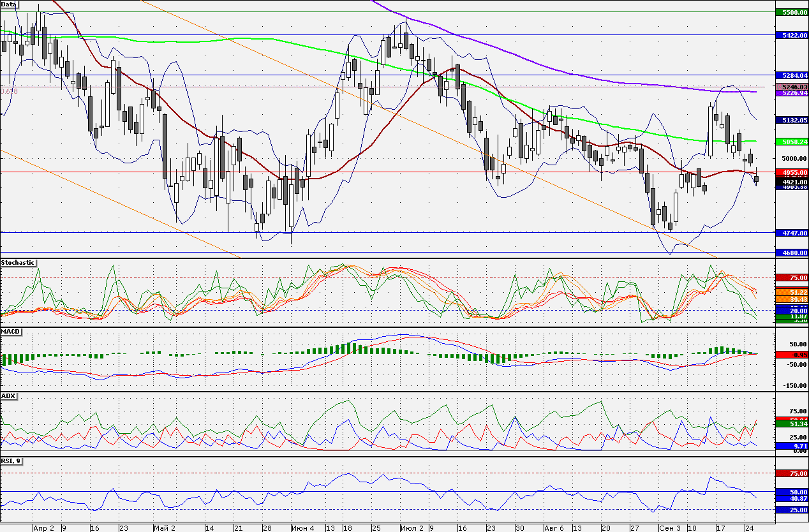
Task: Click the Data panel label
Action: (x=9, y=4)
